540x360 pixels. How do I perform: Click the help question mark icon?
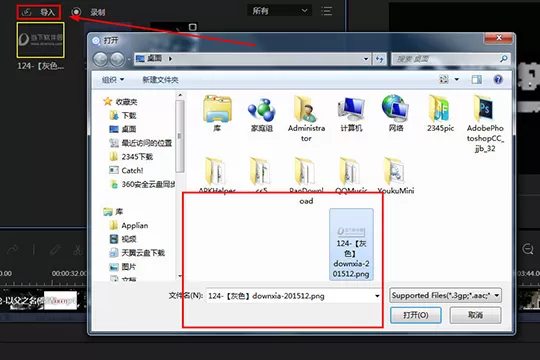click(x=498, y=80)
